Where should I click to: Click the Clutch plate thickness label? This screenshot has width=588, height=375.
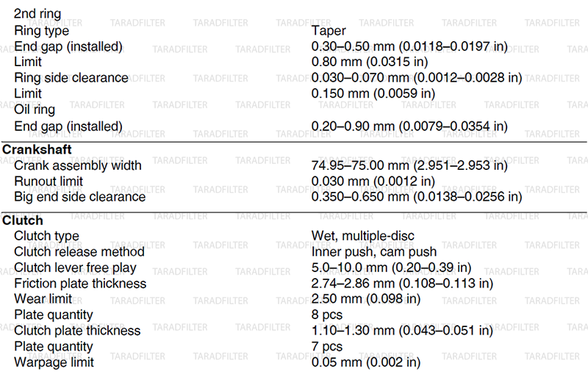pos(77,331)
